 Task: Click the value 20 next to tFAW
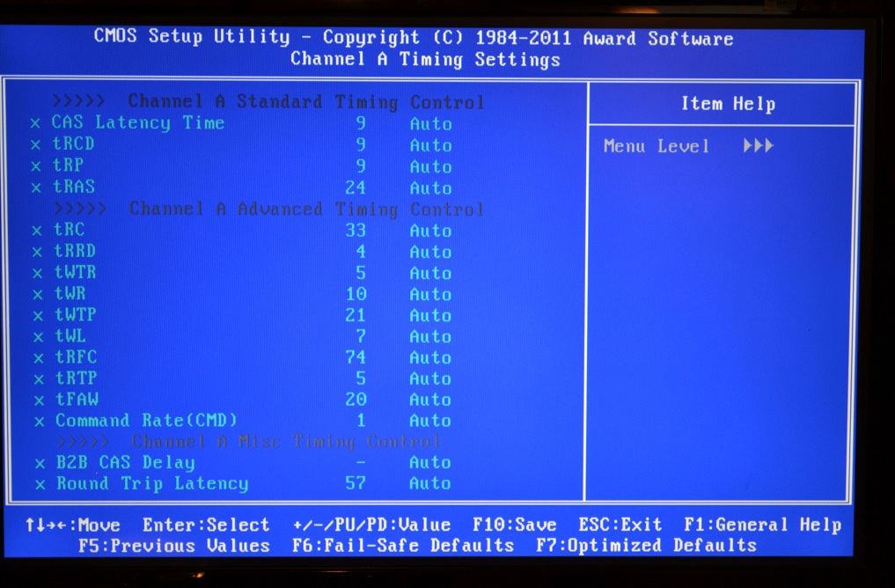tap(356, 399)
